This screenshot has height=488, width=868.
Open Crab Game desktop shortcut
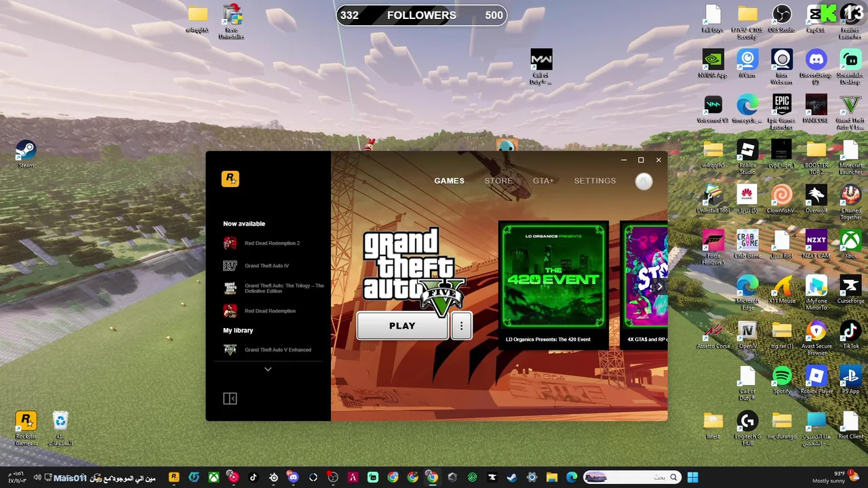[747, 245]
